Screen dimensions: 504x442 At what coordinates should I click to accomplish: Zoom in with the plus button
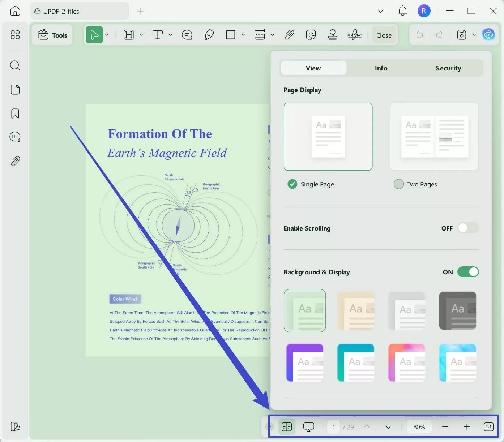(x=467, y=427)
